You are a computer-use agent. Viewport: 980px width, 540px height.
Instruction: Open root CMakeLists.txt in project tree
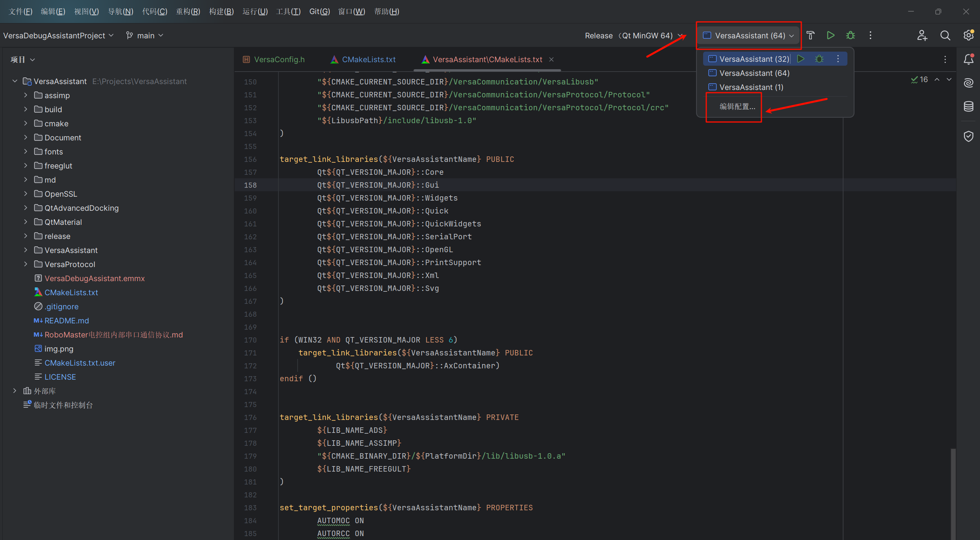click(x=71, y=292)
